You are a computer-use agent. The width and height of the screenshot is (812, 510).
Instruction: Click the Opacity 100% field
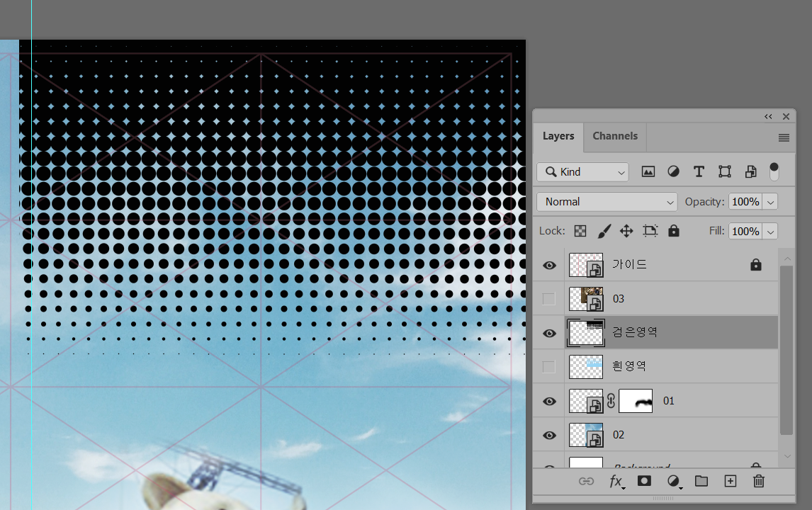pyautogui.click(x=745, y=202)
